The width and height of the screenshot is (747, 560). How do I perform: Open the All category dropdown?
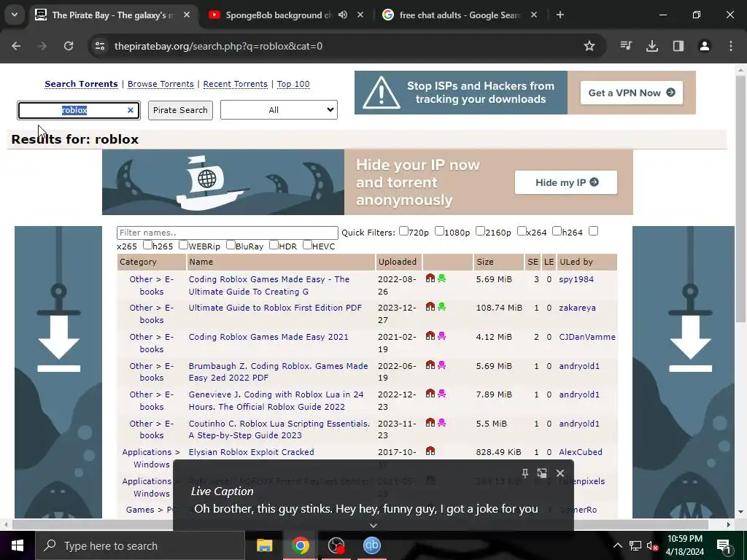pyautogui.click(x=279, y=110)
